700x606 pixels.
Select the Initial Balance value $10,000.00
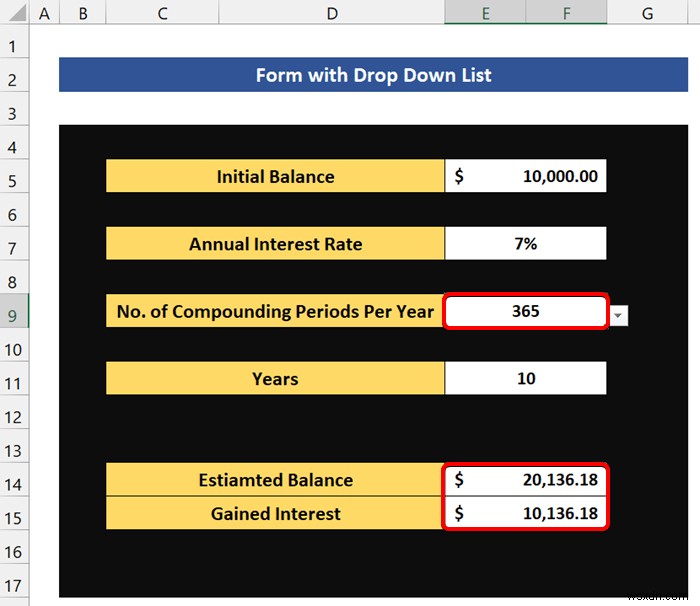(x=526, y=176)
